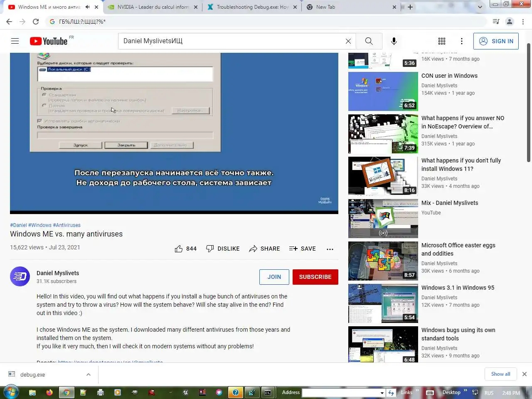Open the Windows Start orb
The width and height of the screenshot is (532, 399).
point(11,392)
